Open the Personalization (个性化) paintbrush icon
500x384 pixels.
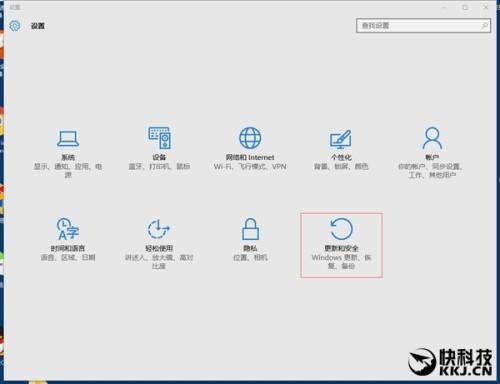[x=341, y=139]
